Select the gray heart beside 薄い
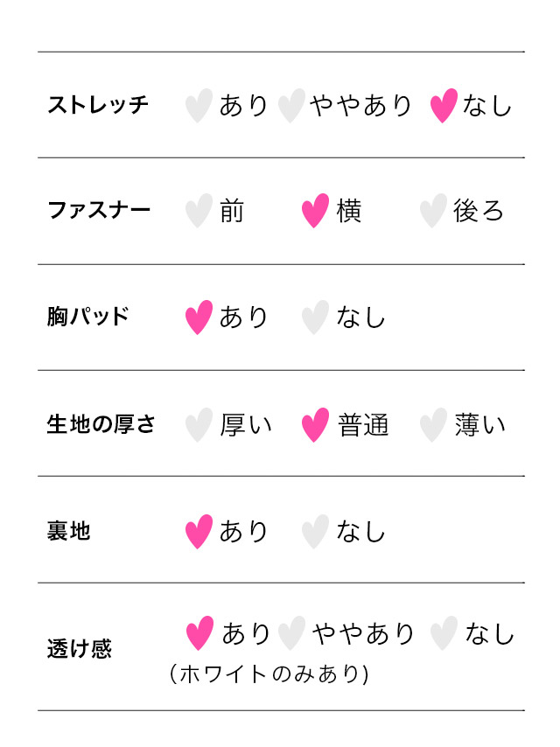Image resolution: width=560 pixels, height=747 pixels. 433,424
